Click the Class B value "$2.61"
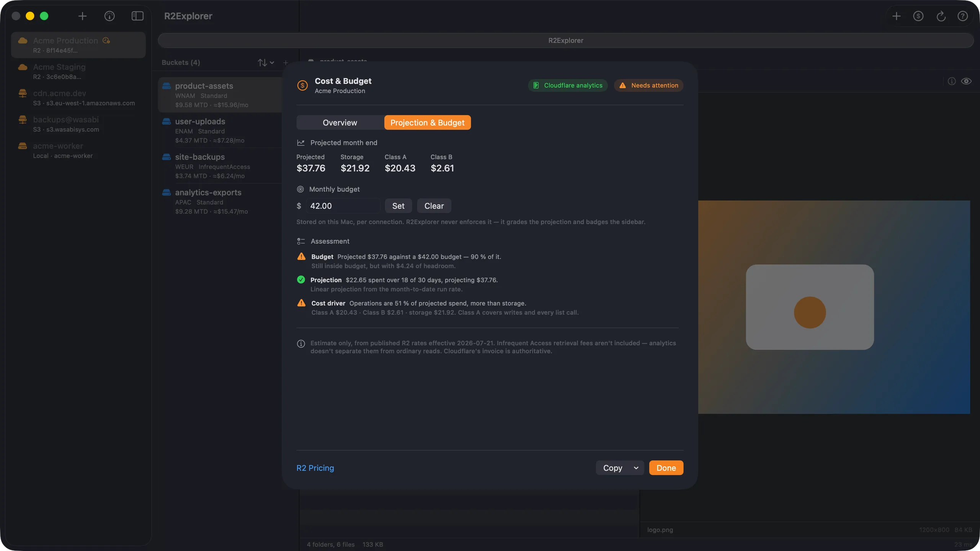The width and height of the screenshot is (980, 551). click(442, 168)
